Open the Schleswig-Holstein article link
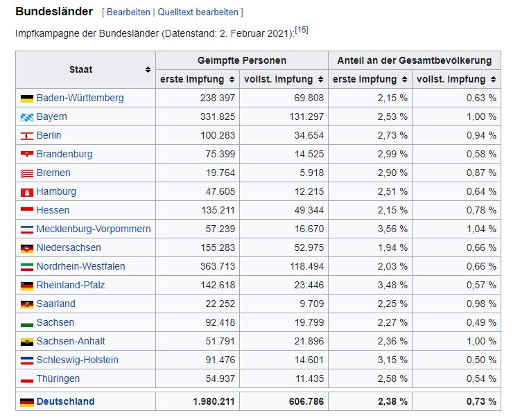Image resolution: width=520 pixels, height=420 pixels. [x=77, y=360]
